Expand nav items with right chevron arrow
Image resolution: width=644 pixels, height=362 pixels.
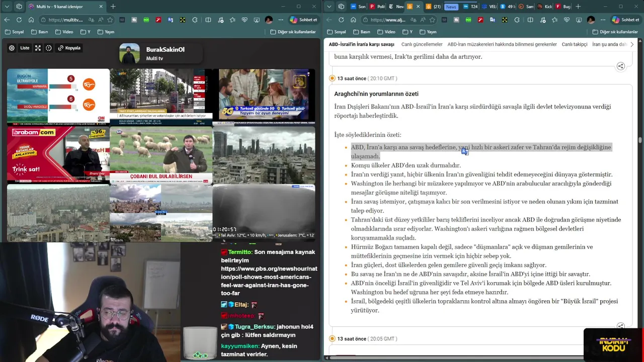tap(632, 44)
